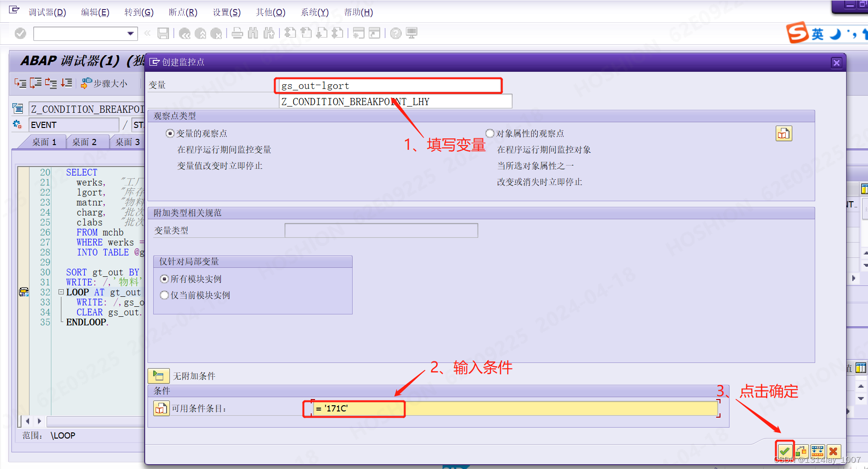This screenshot has width=868, height=469.
Task: Collapse the LOOP block at line 32
Action: (x=61, y=292)
